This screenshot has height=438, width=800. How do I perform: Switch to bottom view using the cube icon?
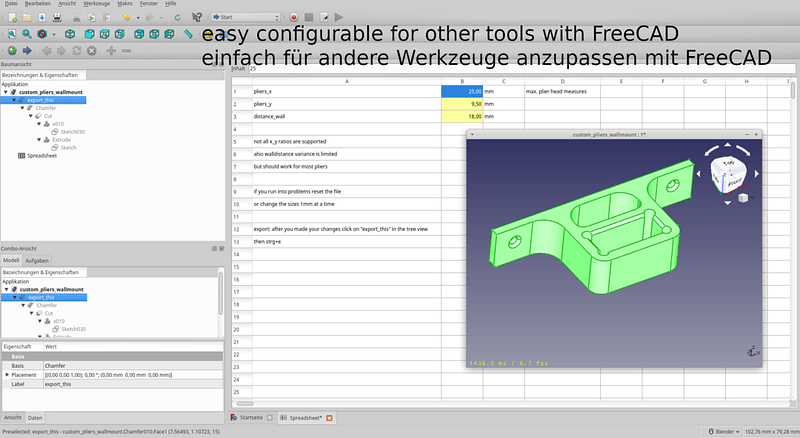click(x=154, y=34)
